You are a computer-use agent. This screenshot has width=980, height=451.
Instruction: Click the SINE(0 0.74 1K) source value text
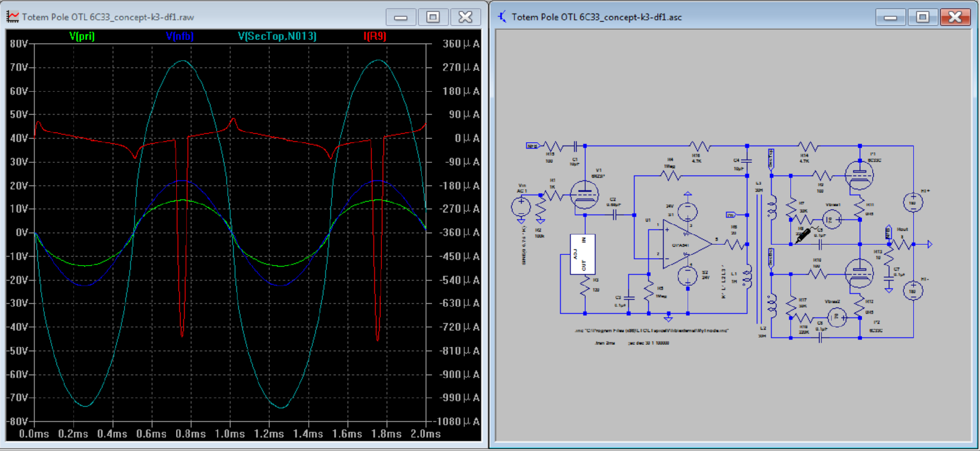(524, 246)
